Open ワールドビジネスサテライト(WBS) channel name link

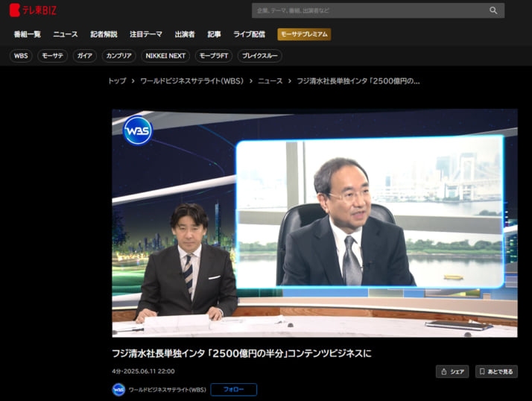coord(167,390)
